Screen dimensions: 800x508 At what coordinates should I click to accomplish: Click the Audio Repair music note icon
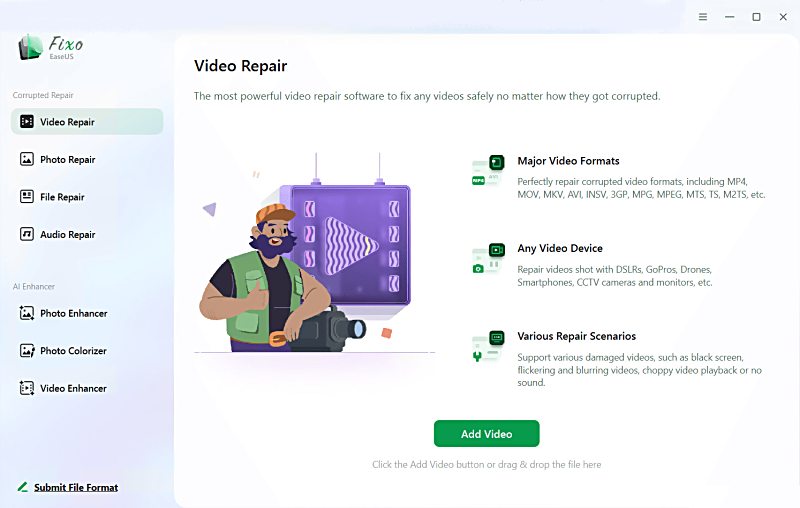(27, 234)
